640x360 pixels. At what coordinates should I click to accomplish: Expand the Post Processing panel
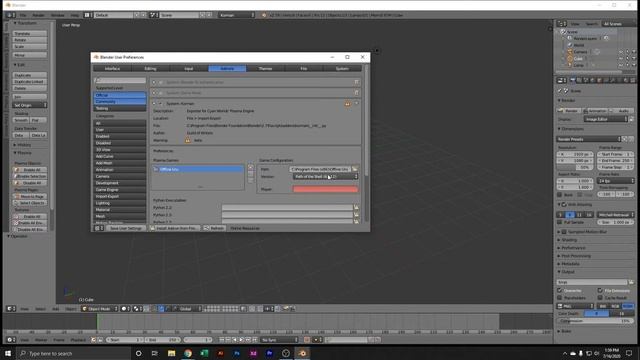(576, 256)
